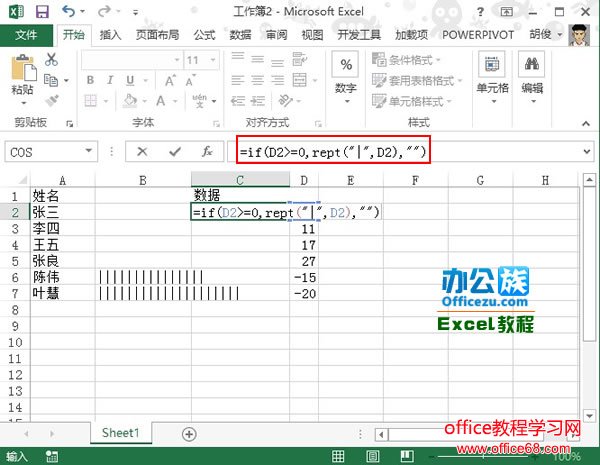Viewport: 600px width, 465px height.
Task: Click the Cut scissors icon
Action: tap(51, 60)
